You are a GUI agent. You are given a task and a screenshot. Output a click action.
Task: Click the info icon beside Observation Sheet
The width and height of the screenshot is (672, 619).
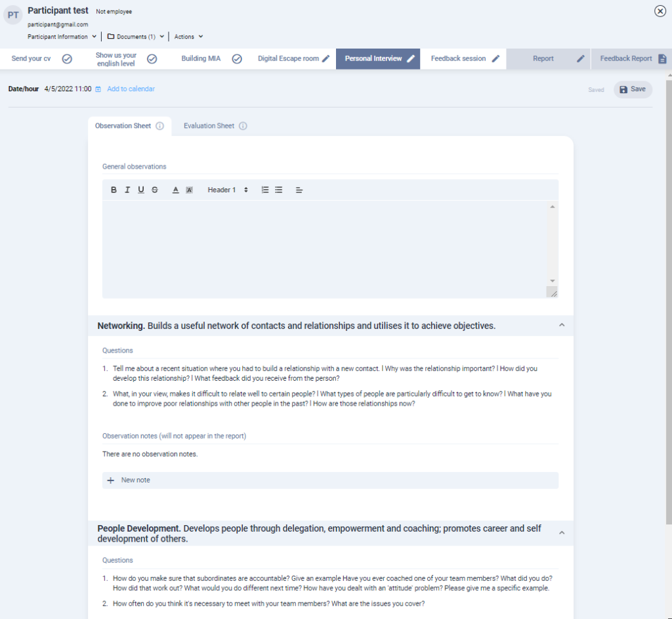(159, 126)
